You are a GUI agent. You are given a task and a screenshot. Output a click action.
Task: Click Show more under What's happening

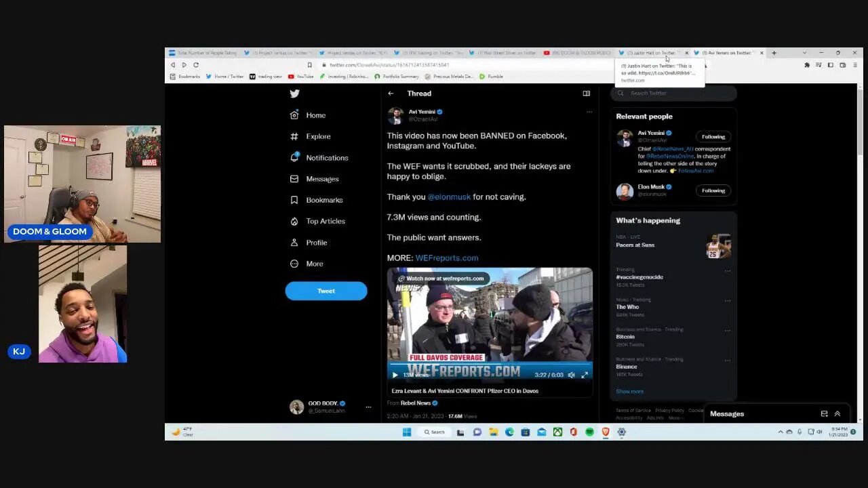[x=629, y=391]
